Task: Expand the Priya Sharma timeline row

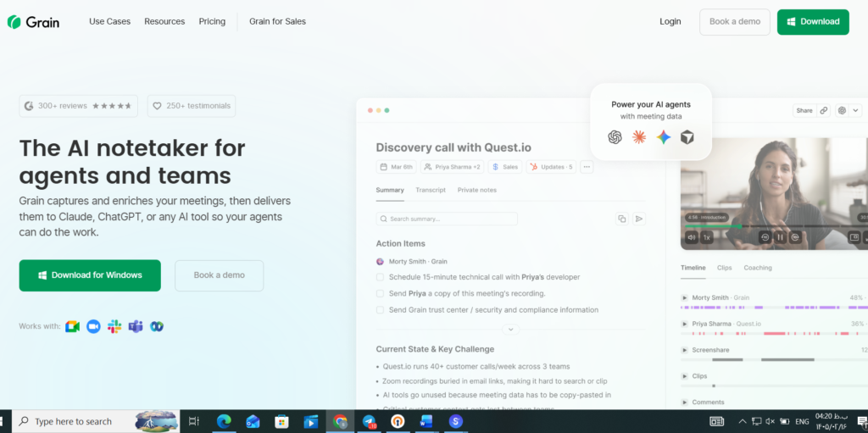Action: (684, 324)
